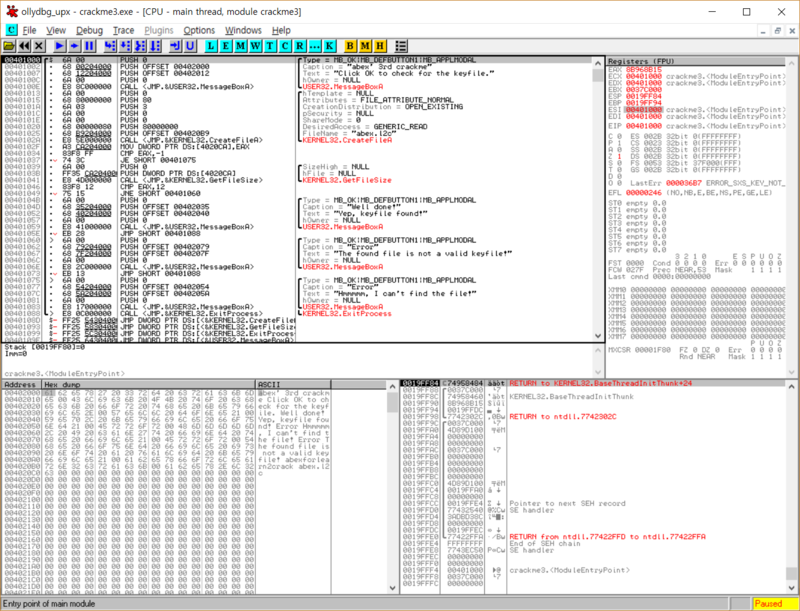Screen dimensions: 800x611
Task: Open Memory breakpoints with yellow M icon
Action: [365, 46]
